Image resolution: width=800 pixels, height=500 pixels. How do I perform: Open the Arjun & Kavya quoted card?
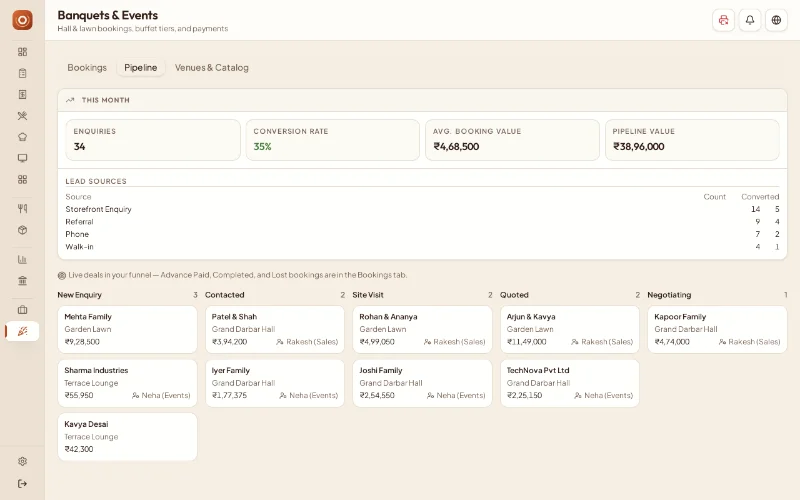coord(570,329)
